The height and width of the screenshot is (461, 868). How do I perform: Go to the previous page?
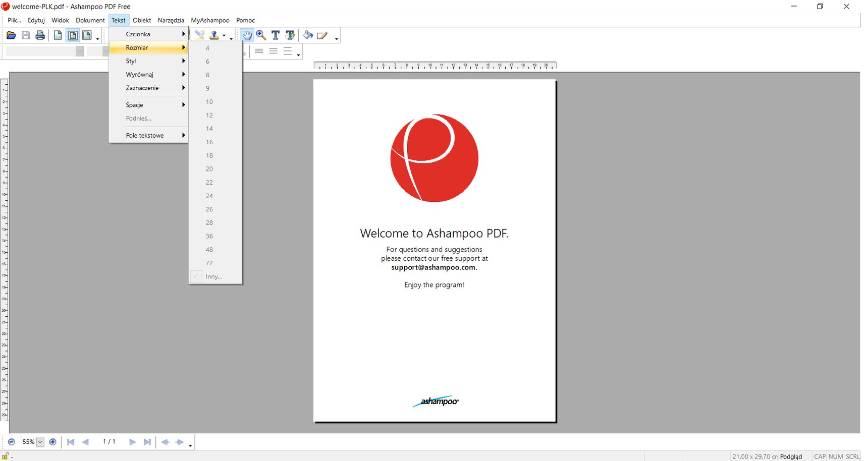(85, 442)
